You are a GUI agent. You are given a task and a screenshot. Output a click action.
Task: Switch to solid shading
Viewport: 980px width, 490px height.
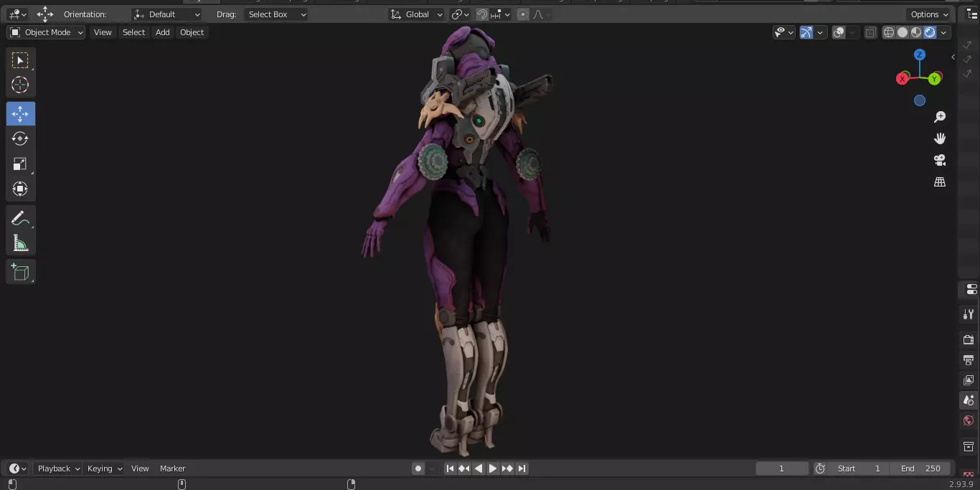pyautogui.click(x=903, y=32)
